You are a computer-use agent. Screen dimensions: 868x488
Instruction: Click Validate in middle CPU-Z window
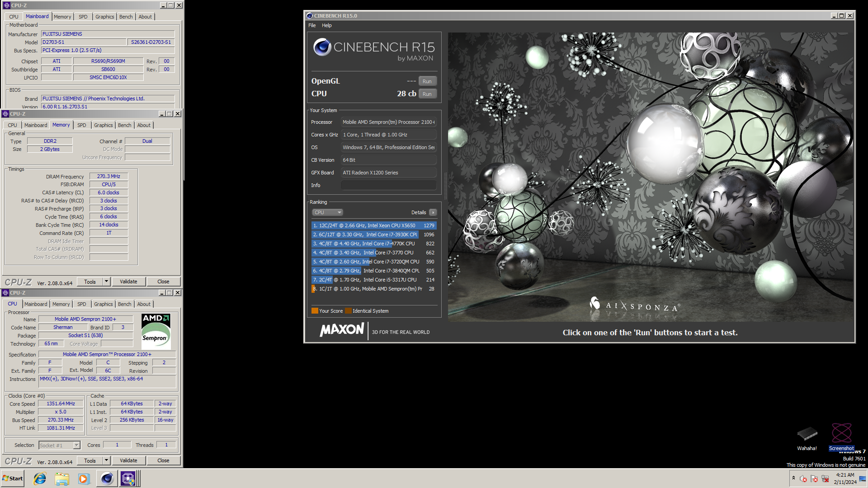[128, 282]
